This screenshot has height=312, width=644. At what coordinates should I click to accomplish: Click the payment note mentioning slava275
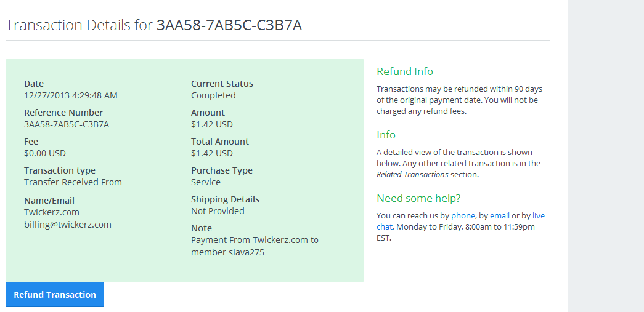click(255, 246)
